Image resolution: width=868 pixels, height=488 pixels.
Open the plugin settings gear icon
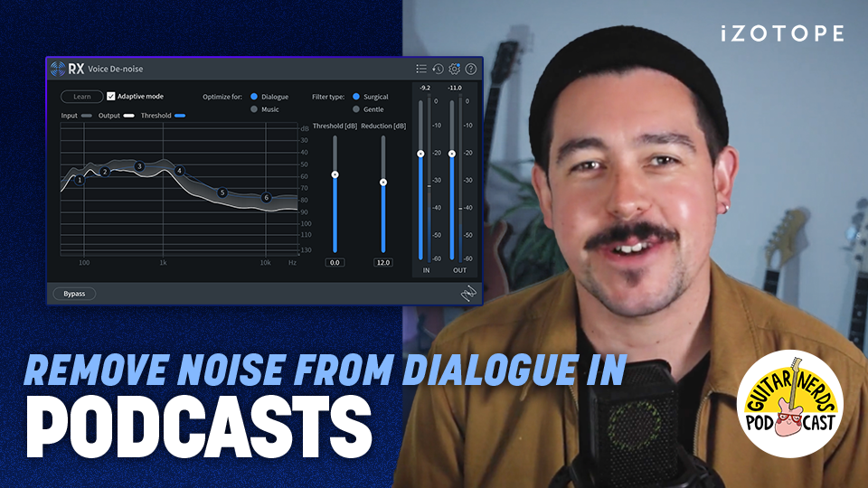455,69
